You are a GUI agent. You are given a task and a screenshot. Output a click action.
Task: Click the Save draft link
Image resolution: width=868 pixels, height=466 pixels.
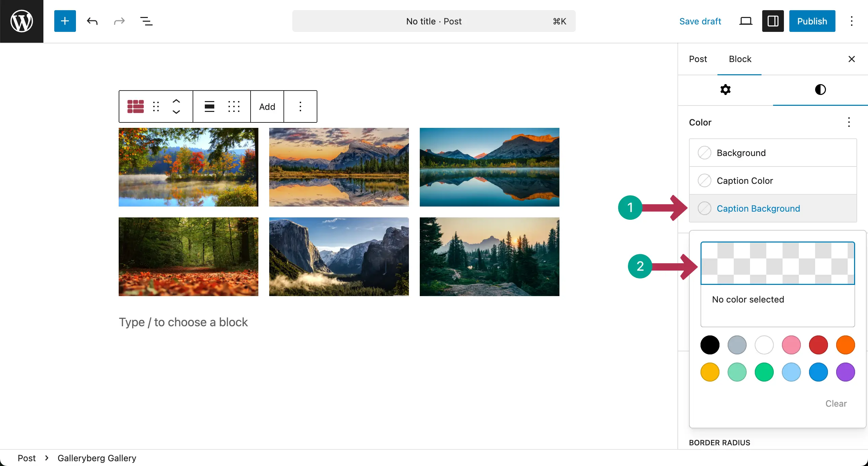click(x=700, y=21)
